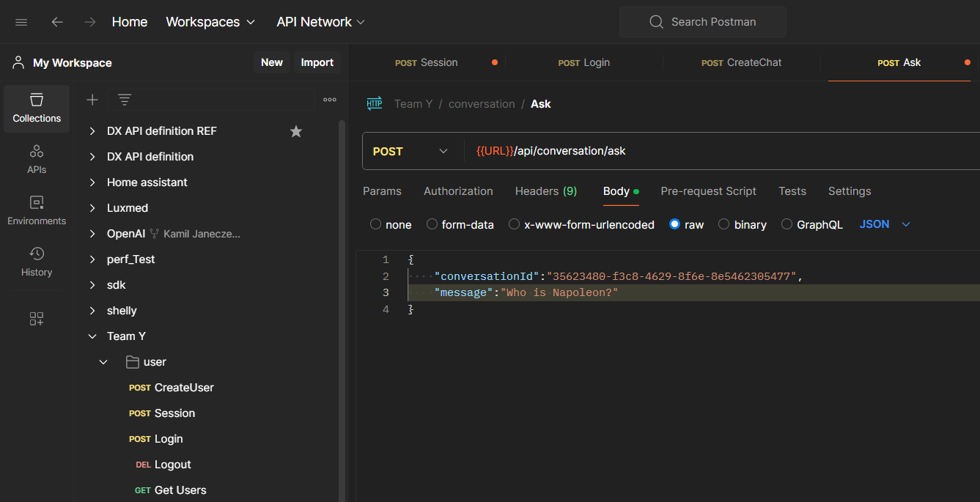Open the Collections sidebar panel
980x502 pixels.
coord(37,108)
